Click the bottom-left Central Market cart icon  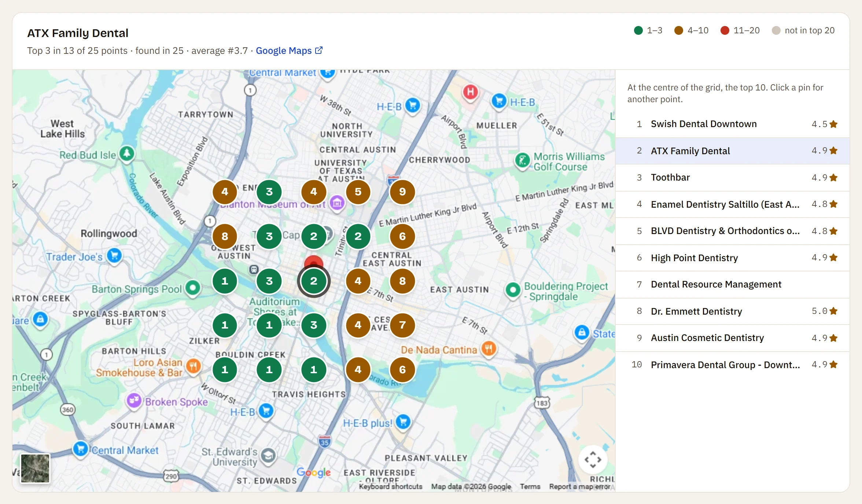[80, 448]
